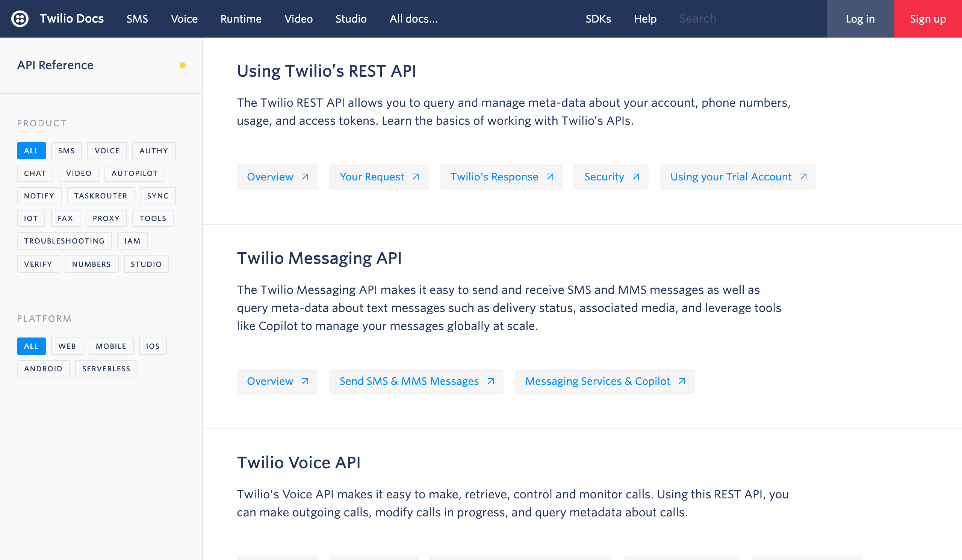Image resolution: width=962 pixels, height=560 pixels.
Task: Click the Overview link under Messaging API
Action: (x=277, y=381)
